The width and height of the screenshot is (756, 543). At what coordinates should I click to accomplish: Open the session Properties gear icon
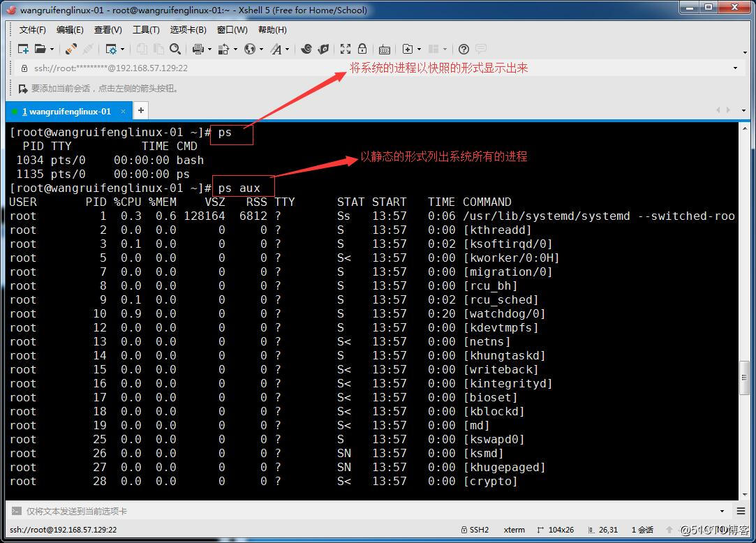point(111,49)
